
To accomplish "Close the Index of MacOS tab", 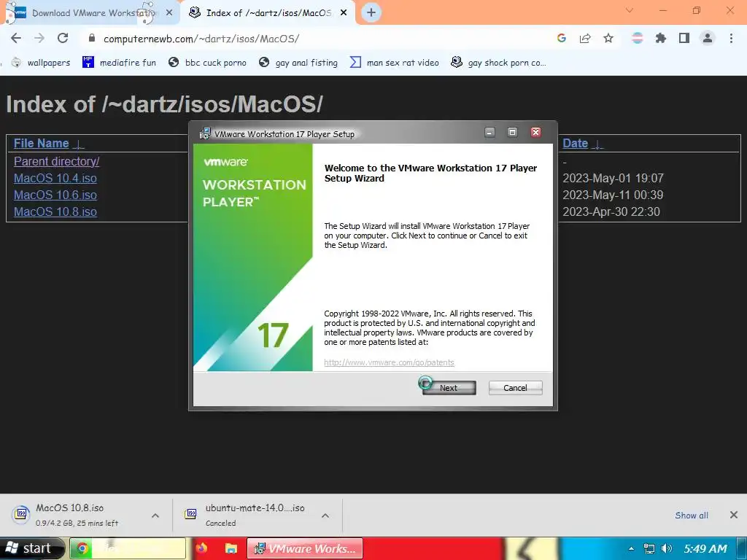I will [345, 13].
